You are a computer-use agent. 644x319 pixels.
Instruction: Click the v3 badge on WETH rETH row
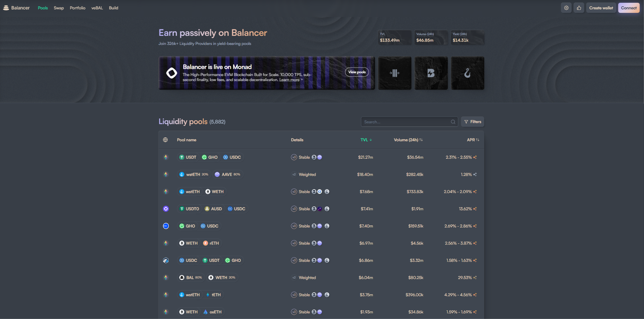click(294, 243)
